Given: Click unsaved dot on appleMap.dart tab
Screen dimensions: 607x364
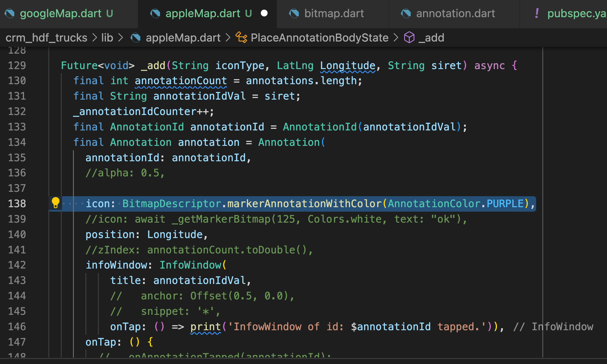Looking at the screenshot, I should pyautogui.click(x=264, y=13).
